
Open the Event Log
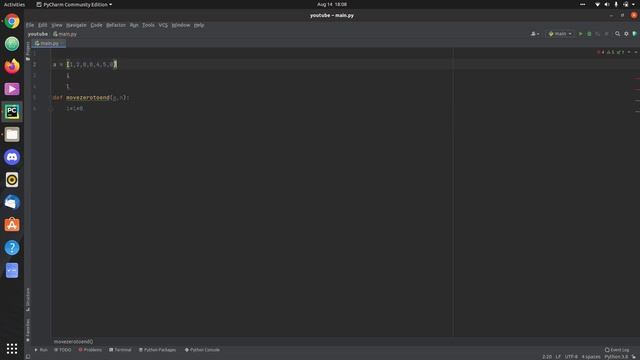click(617, 350)
